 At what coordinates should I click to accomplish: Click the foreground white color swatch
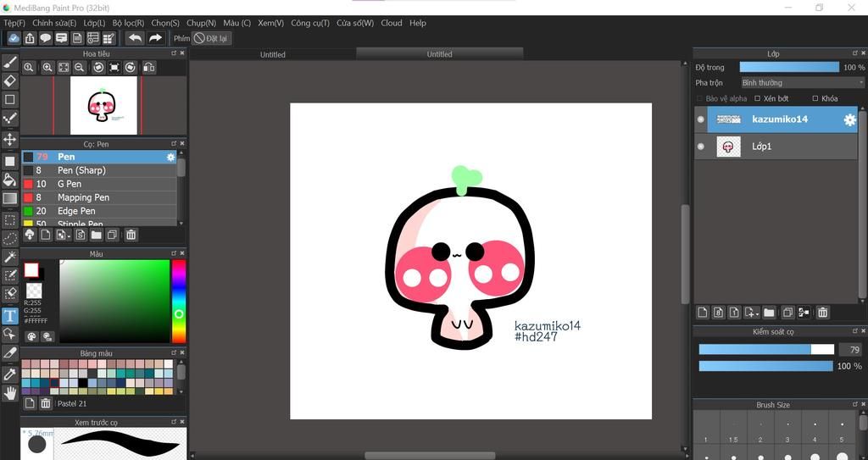(x=31, y=270)
